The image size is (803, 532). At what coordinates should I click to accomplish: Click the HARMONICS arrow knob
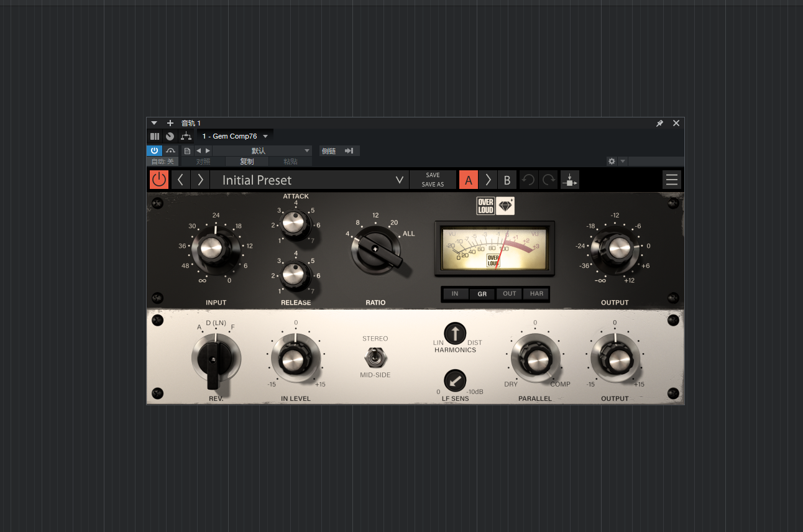455,334
